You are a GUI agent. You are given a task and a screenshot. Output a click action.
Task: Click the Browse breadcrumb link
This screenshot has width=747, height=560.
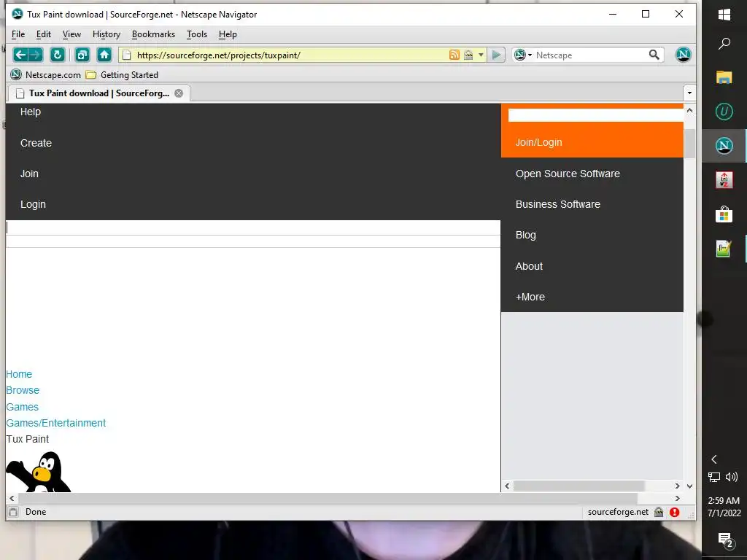[23, 391]
